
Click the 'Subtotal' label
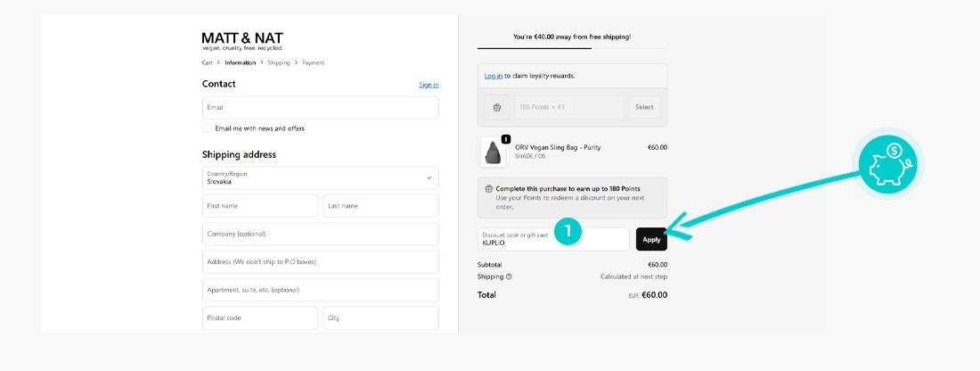point(489,265)
